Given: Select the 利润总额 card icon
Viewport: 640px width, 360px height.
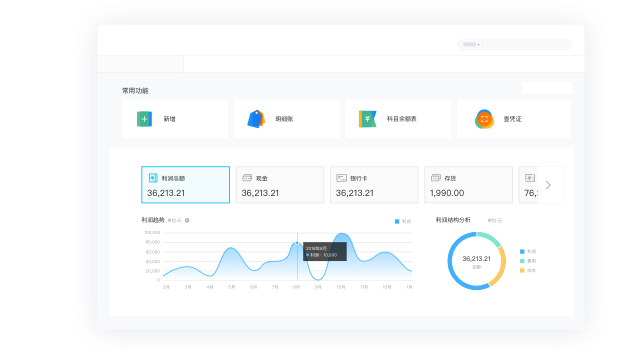Looking at the screenshot, I should (x=153, y=178).
